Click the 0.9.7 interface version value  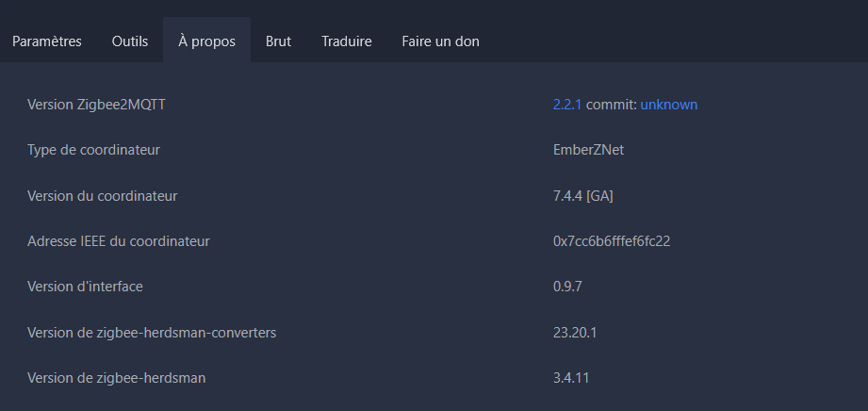567,287
